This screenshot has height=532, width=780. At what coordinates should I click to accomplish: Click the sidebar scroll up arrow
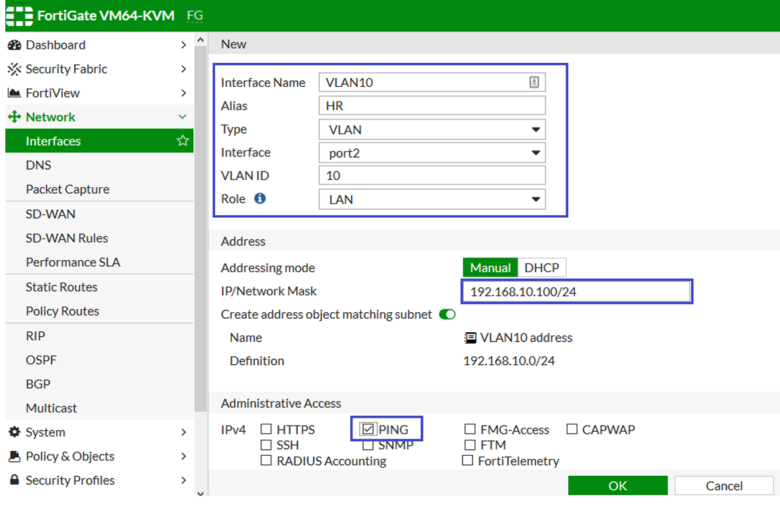click(201, 40)
